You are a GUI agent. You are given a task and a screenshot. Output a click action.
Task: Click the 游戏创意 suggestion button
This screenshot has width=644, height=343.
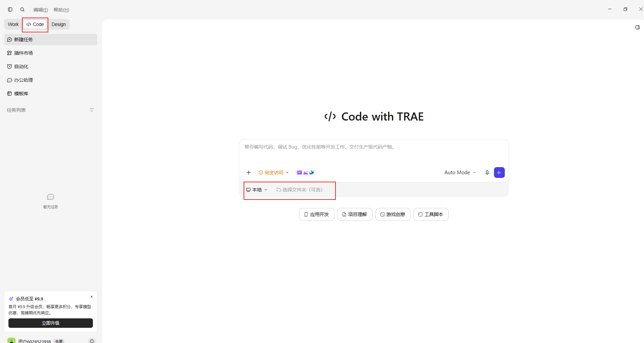click(393, 214)
